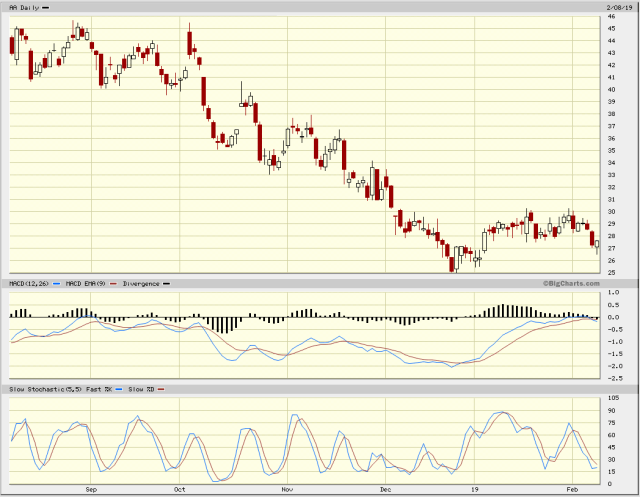The image size is (640, 497).
Task: Click the blue legend dash after Fast %K
Action: pyautogui.click(x=119, y=390)
